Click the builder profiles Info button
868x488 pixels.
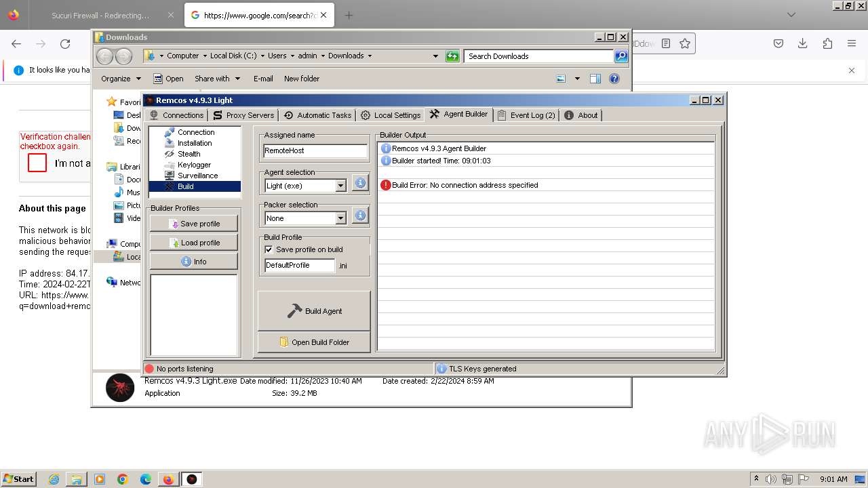click(194, 262)
